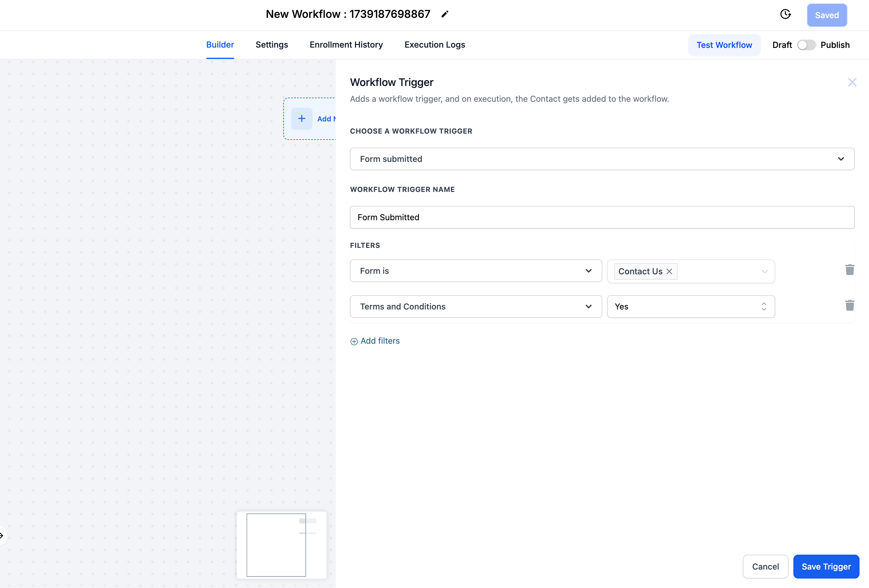Remove the Contact Us tag
Viewport: 869px width, 588px height.
[669, 271]
